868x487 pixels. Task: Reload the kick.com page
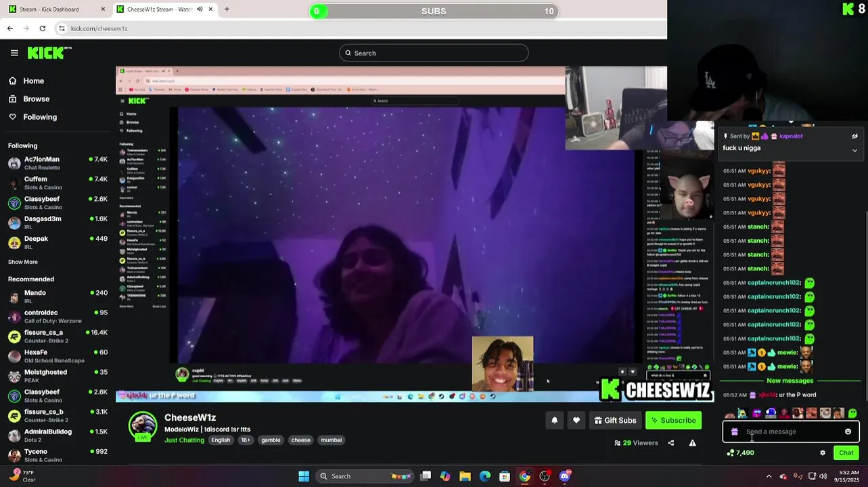click(x=43, y=28)
